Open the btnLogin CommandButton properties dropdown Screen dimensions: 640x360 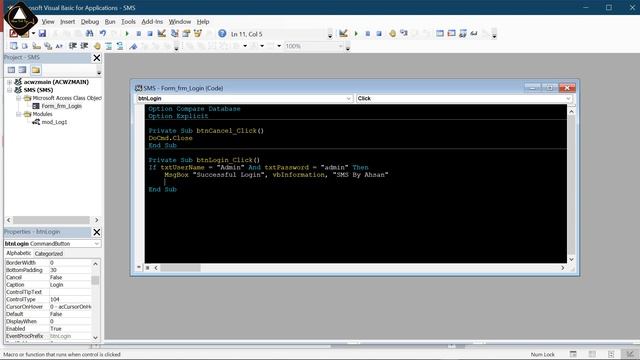pyautogui.click(x=97, y=244)
